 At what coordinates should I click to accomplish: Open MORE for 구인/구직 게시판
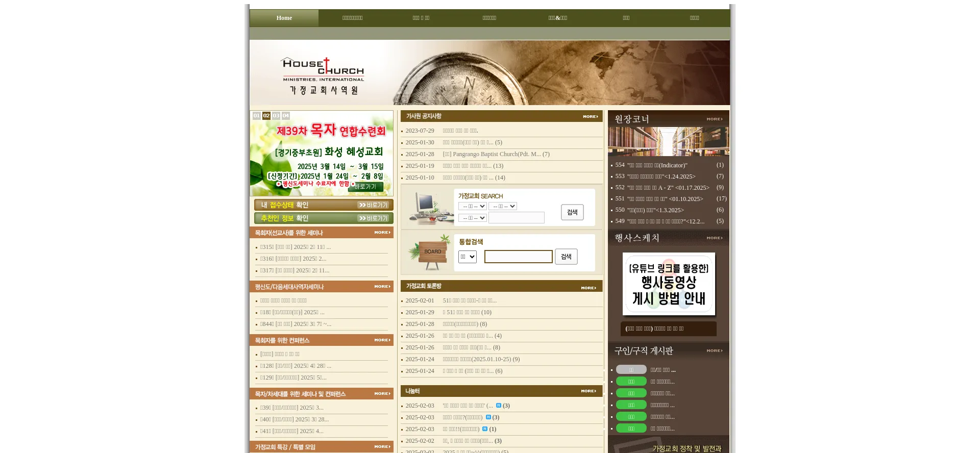(715, 351)
